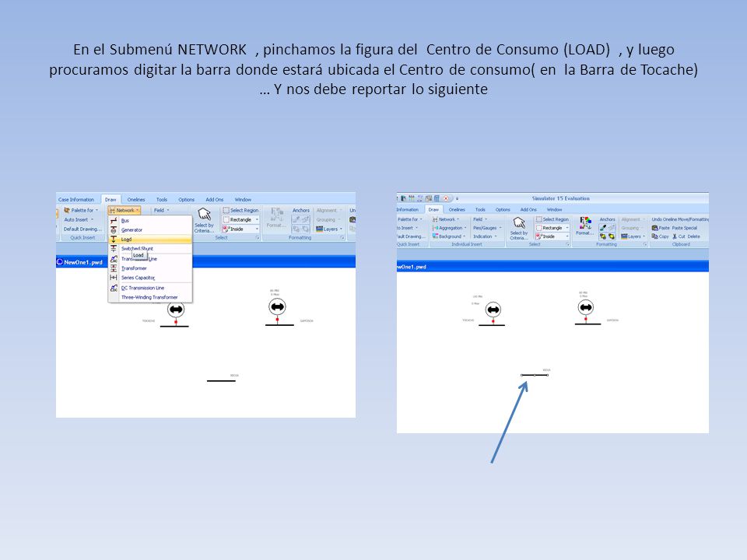Choose Bus icon in left screenshot Network menu
Image resolution: width=747 pixels, height=560 pixels.
point(114,220)
